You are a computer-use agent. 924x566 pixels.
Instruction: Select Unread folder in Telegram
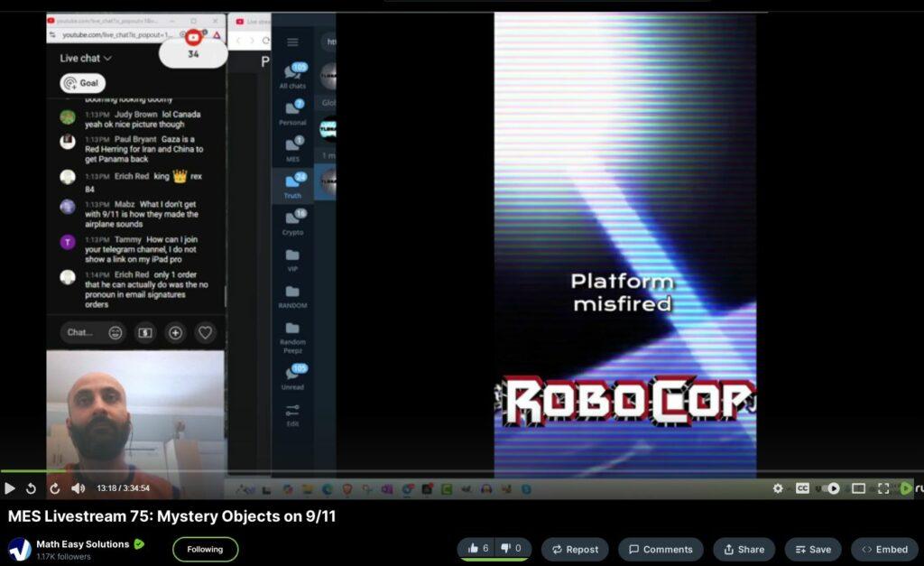292,376
